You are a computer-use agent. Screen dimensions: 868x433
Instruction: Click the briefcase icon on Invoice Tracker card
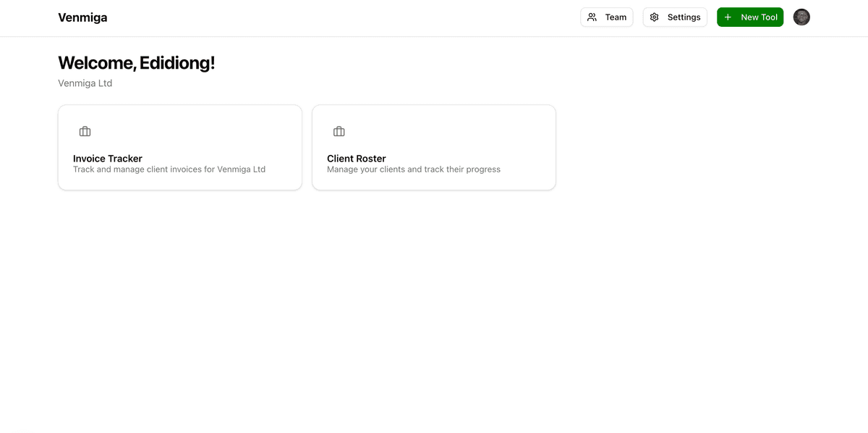[85, 131]
